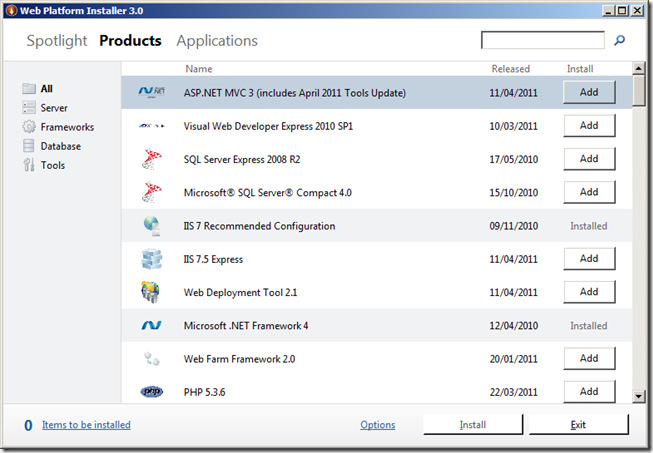Click the search magnifier icon
This screenshot has width=653, height=453.
(x=620, y=41)
